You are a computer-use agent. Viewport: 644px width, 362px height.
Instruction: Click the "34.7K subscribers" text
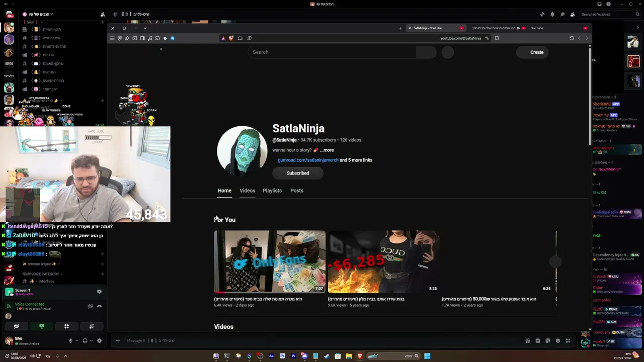coord(318,140)
